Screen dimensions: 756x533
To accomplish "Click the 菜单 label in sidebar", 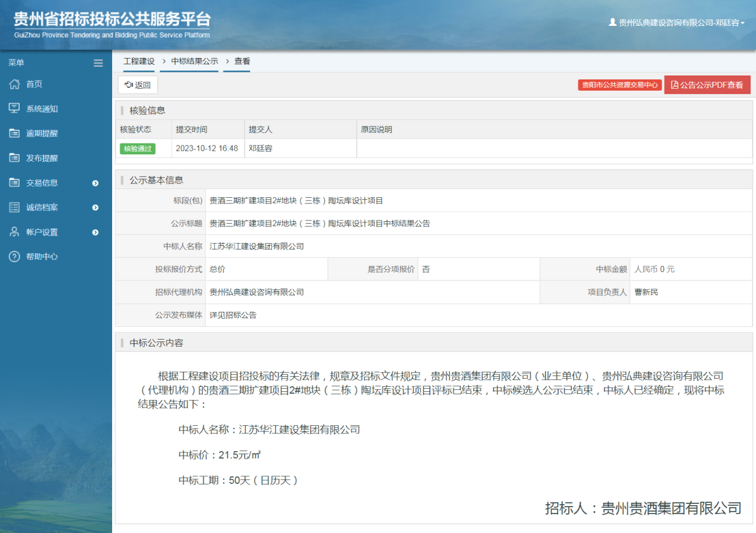I will coord(16,63).
